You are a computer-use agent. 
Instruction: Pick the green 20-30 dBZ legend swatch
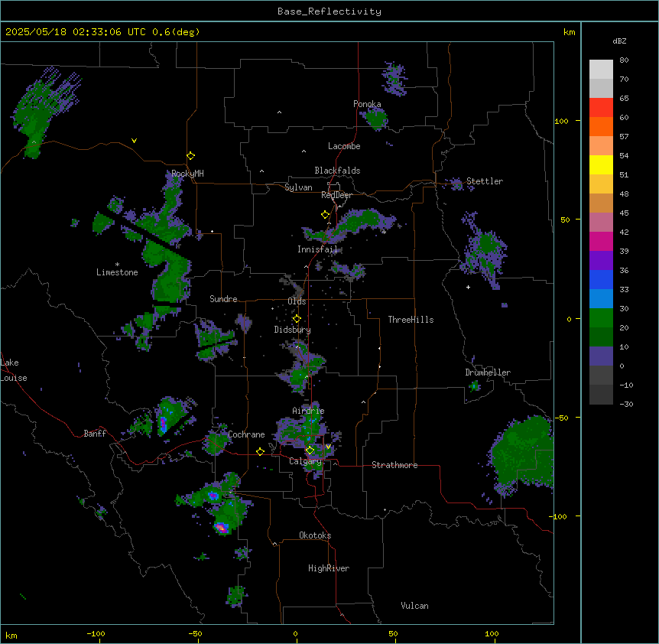coord(601,318)
